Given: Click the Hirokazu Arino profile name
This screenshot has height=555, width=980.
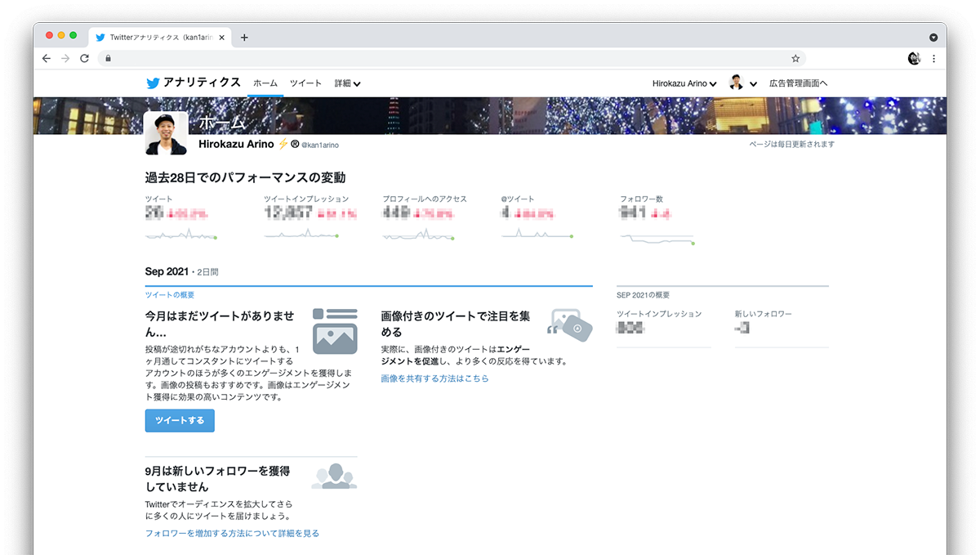Looking at the screenshot, I should coord(236,144).
